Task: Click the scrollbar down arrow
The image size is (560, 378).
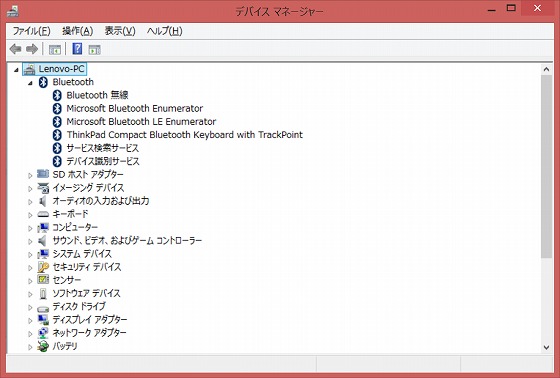Action: (x=546, y=347)
